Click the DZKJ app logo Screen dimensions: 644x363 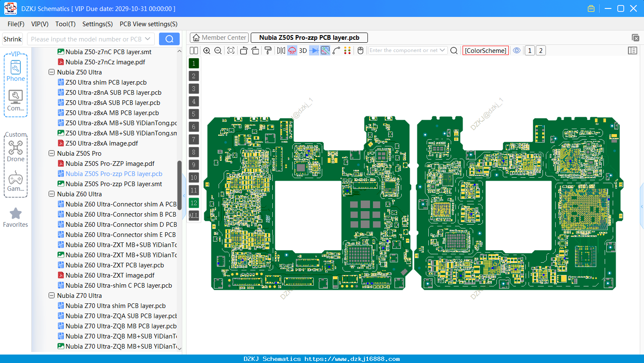[10, 8]
